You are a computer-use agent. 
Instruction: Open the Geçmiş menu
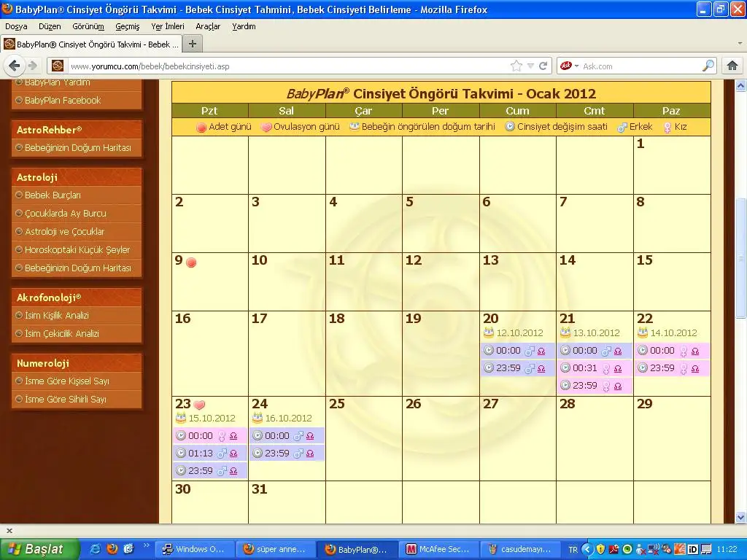(x=128, y=26)
